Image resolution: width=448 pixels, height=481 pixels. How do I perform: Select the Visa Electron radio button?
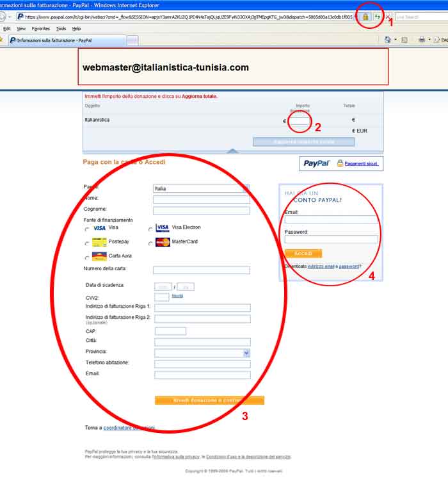[x=150, y=229]
